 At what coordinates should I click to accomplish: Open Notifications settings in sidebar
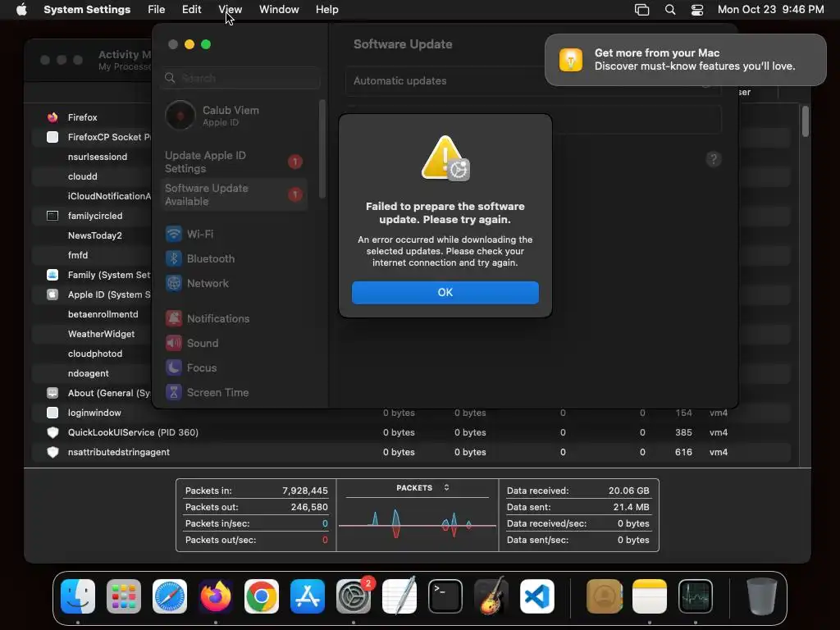pos(208,319)
